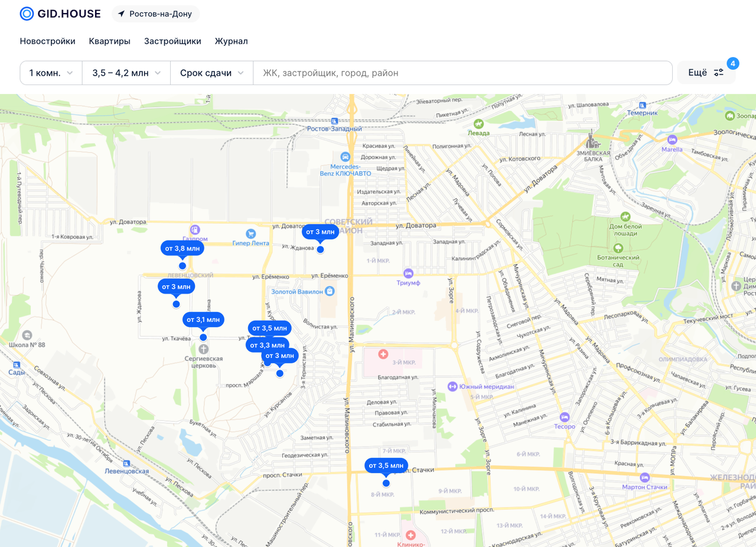Select the от 3 млн marker near ул. Жданова label
Screen dimensions: 756x547
tap(321, 232)
